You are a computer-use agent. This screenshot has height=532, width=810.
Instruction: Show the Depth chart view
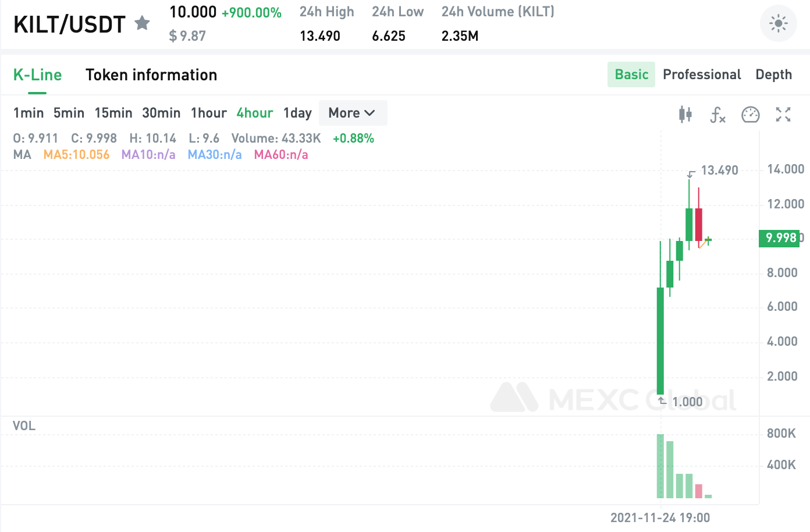[773, 75]
